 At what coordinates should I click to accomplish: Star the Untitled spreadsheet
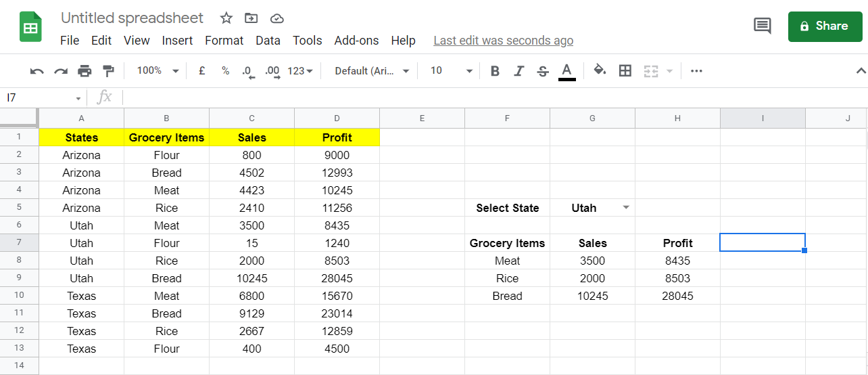226,18
